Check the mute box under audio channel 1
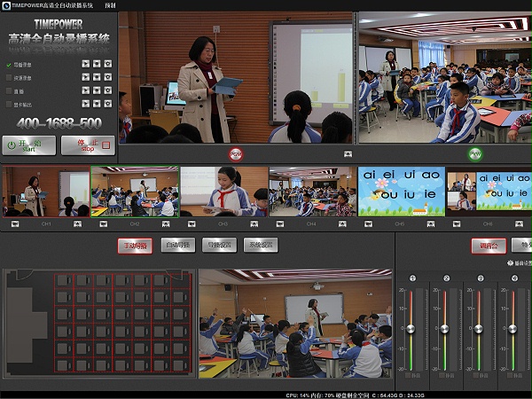The image size is (532, 399). click(x=408, y=375)
